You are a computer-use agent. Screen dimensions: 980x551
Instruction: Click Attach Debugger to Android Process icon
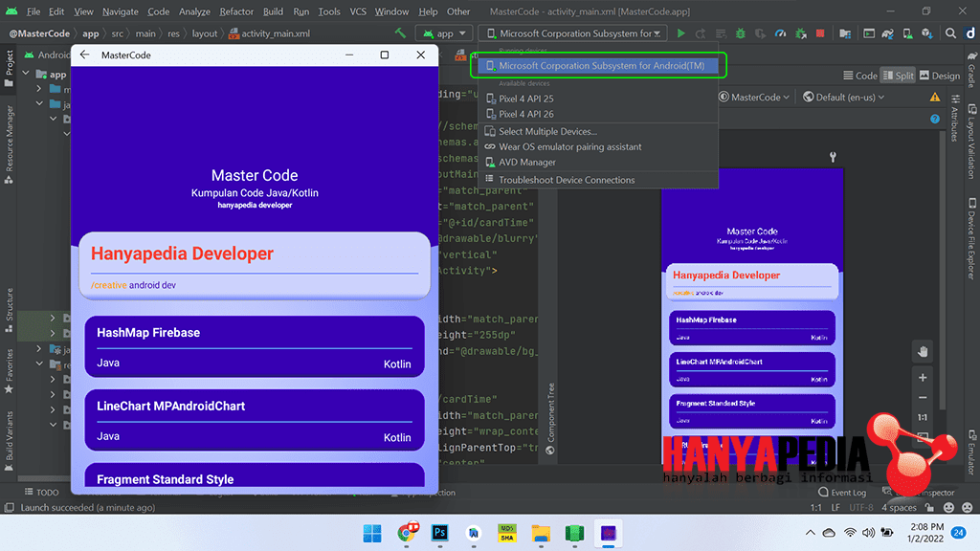pos(800,33)
